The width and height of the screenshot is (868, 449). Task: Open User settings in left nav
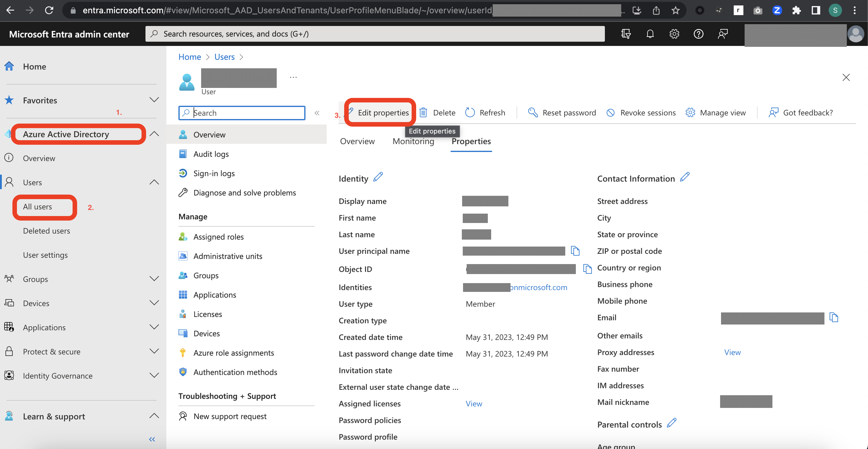[x=45, y=255]
